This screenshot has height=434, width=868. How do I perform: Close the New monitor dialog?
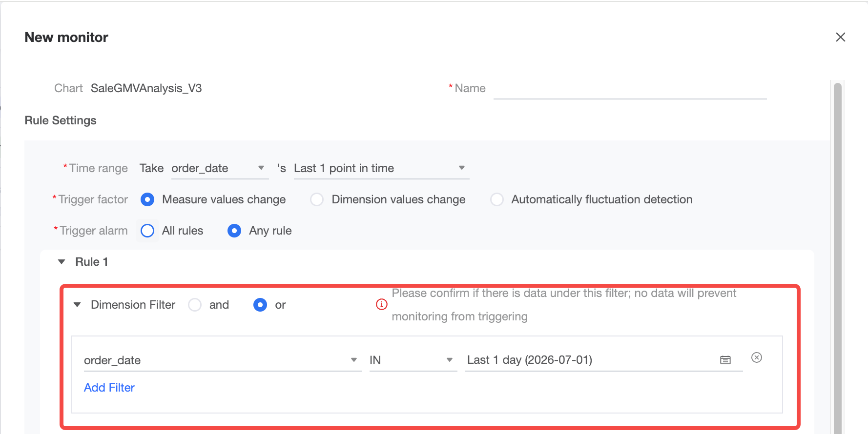pyautogui.click(x=840, y=37)
